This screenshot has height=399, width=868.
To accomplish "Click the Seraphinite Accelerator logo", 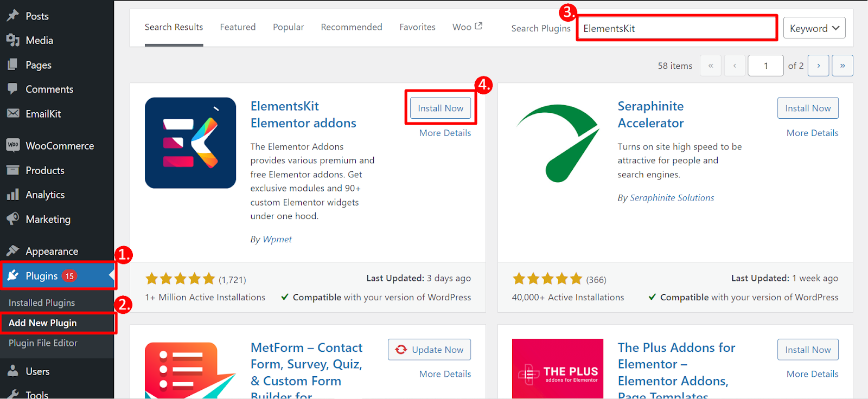I will coord(558,143).
